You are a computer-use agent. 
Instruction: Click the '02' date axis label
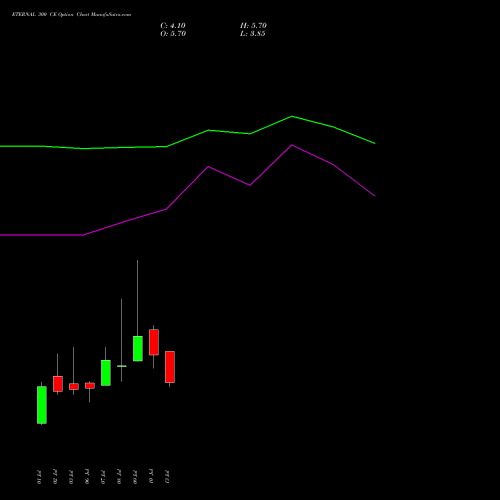tap(55, 477)
